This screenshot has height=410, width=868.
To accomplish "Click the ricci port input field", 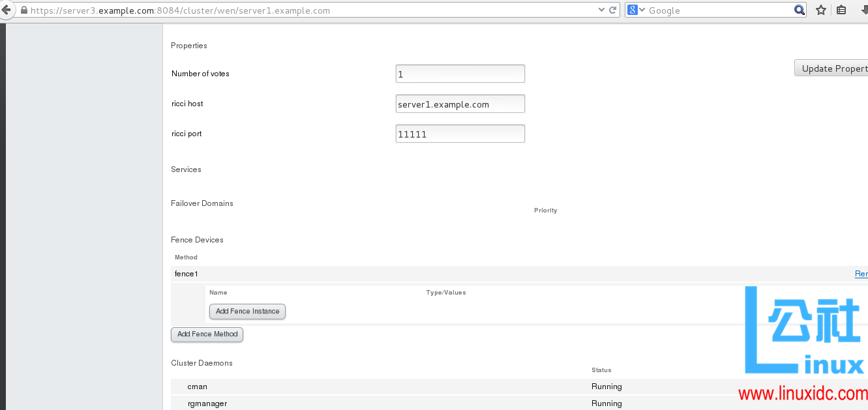I will (460, 134).
